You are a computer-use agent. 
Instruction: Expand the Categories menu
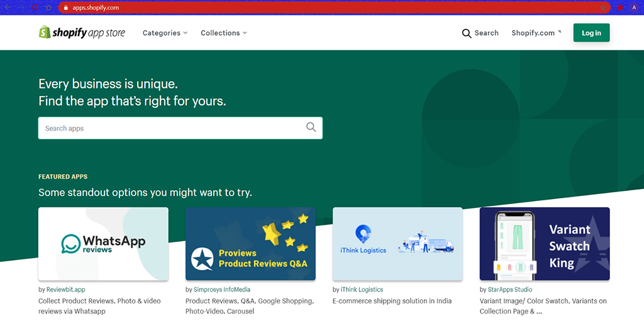pyautogui.click(x=165, y=33)
